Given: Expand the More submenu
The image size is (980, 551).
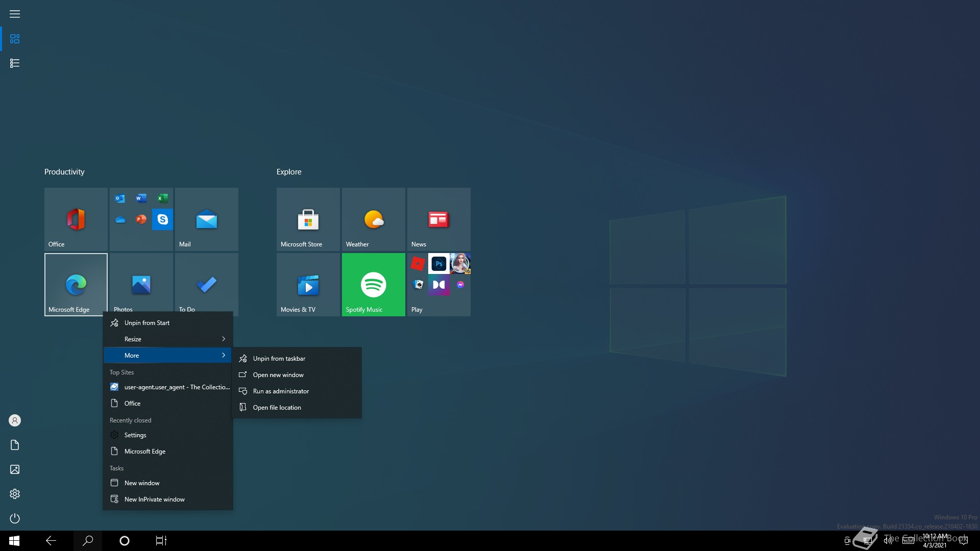Looking at the screenshot, I should [168, 356].
